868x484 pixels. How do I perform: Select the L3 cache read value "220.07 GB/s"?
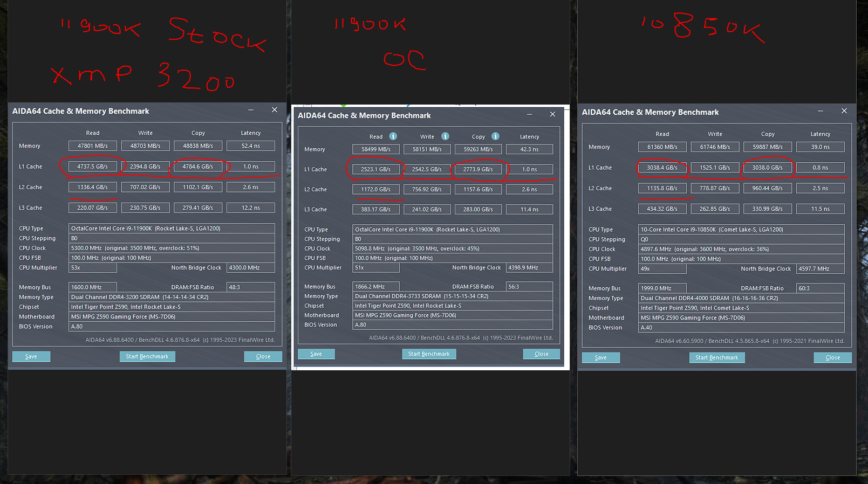click(93, 208)
